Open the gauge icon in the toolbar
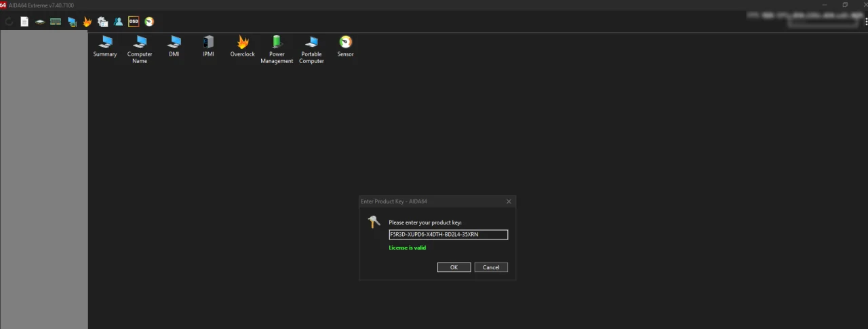This screenshot has width=868, height=329. [x=149, y=22]
